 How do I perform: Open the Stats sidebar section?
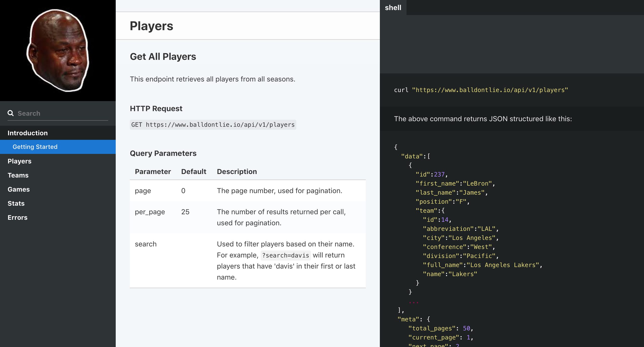tap(16, 203)
